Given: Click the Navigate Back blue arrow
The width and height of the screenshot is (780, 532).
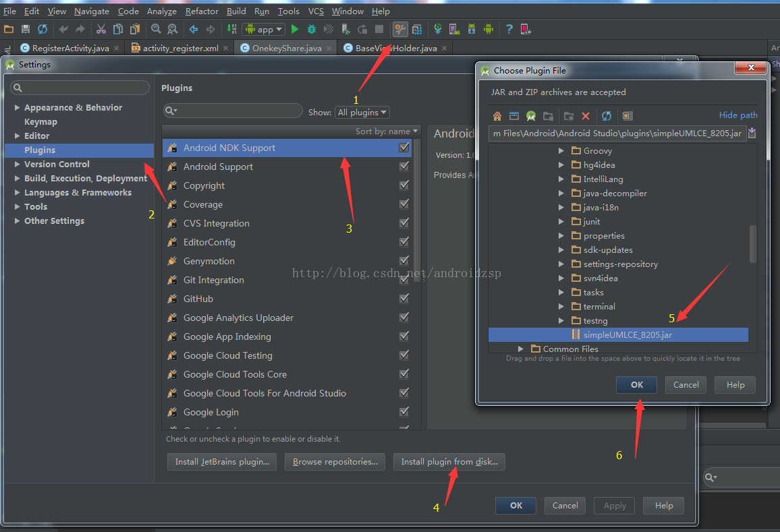Looking at the screenshot, I should click(x=194, y=30).
